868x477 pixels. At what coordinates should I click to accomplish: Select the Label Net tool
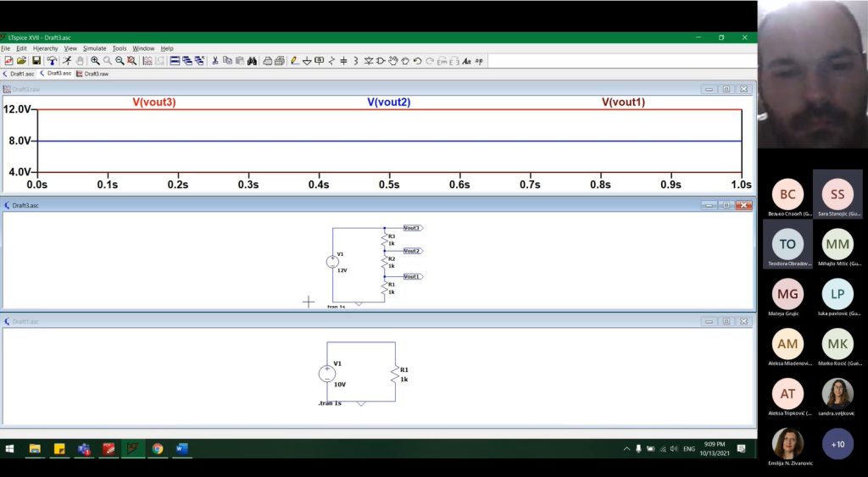pos(319,61)
